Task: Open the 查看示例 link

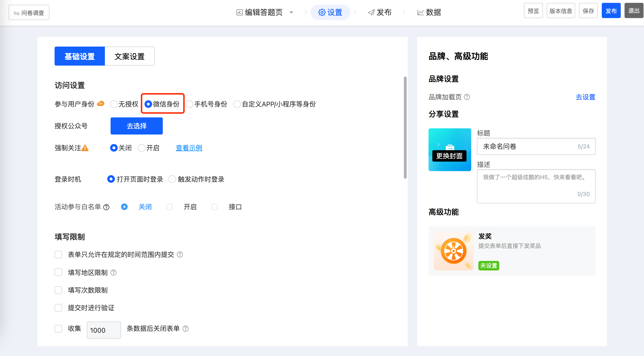Action: point(189,148)
